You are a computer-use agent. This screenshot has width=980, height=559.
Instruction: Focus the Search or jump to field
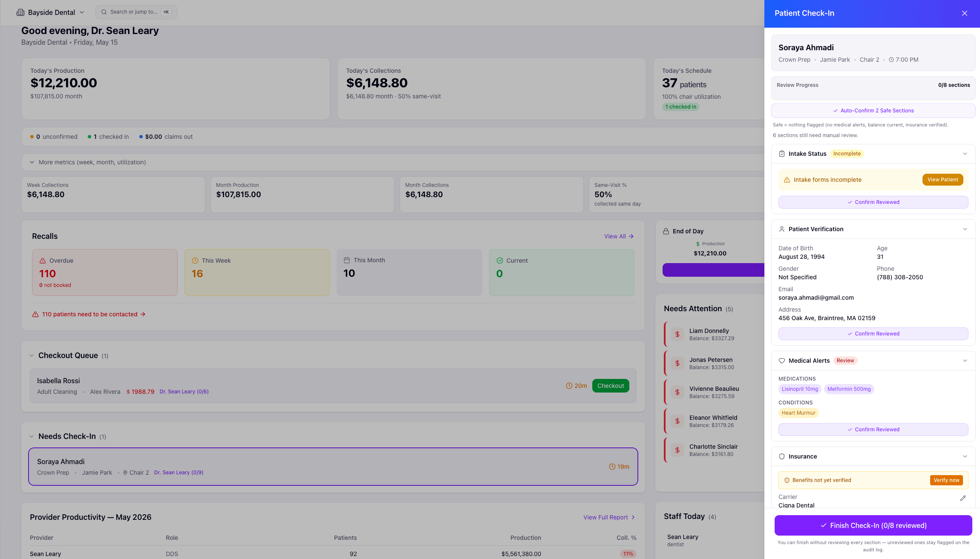(136, 12)
